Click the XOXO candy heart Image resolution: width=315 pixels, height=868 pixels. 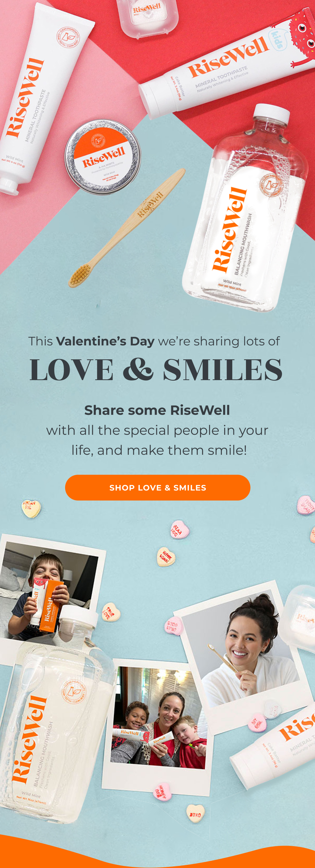coord(196,813)
